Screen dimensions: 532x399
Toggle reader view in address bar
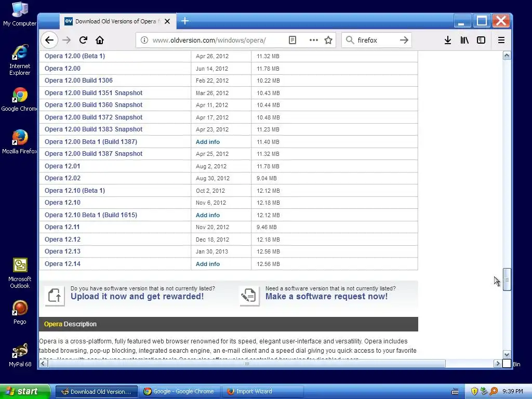point(292,40)
